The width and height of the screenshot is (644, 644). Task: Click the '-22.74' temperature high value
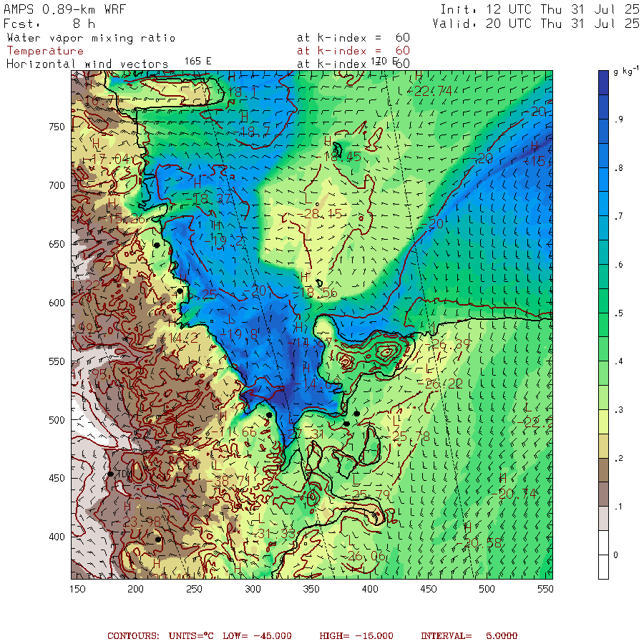[x=430, y=91]
